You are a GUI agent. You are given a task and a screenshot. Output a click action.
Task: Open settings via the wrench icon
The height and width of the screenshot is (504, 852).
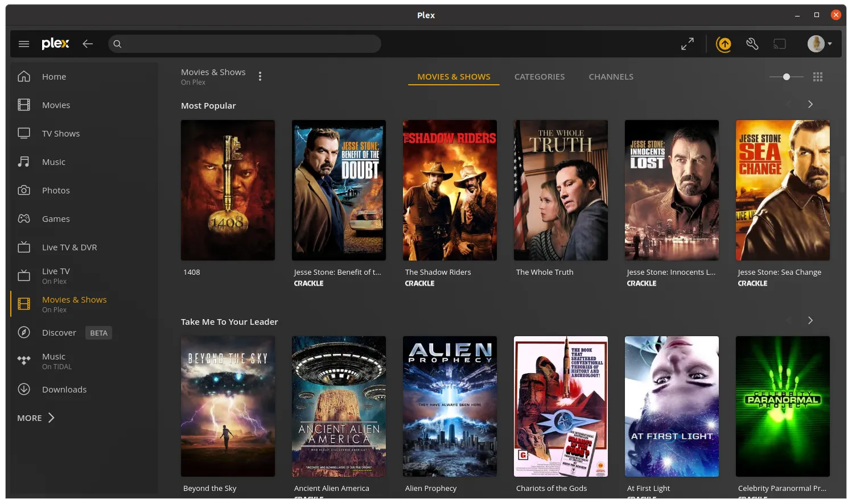pyautogui.click(x=752, y=44)
